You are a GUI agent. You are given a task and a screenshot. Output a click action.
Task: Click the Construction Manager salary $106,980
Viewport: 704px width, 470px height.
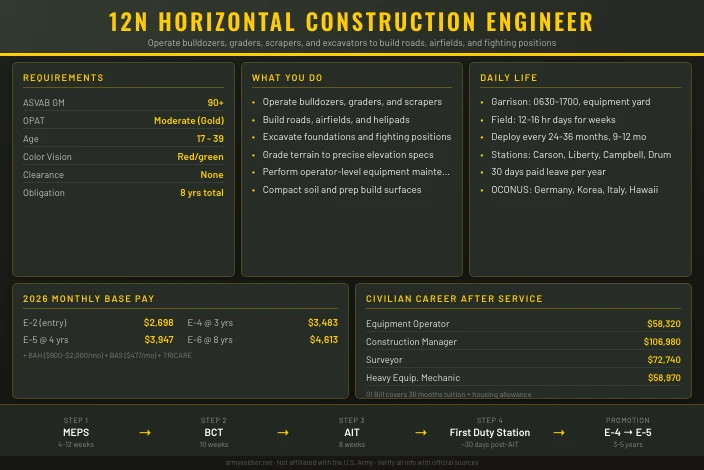[662, 342]
